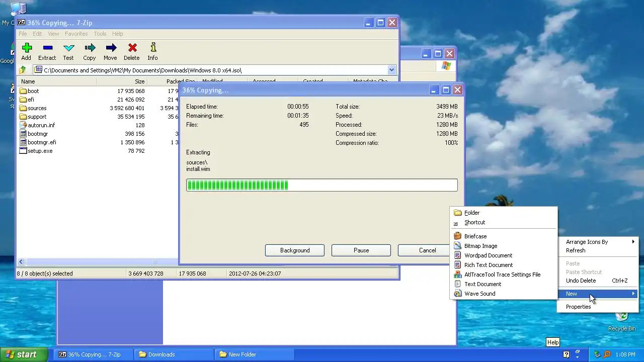The height and width of the screenshot is (362, 644).
Task: Select the support folder icon
Action: click(23, 117)
